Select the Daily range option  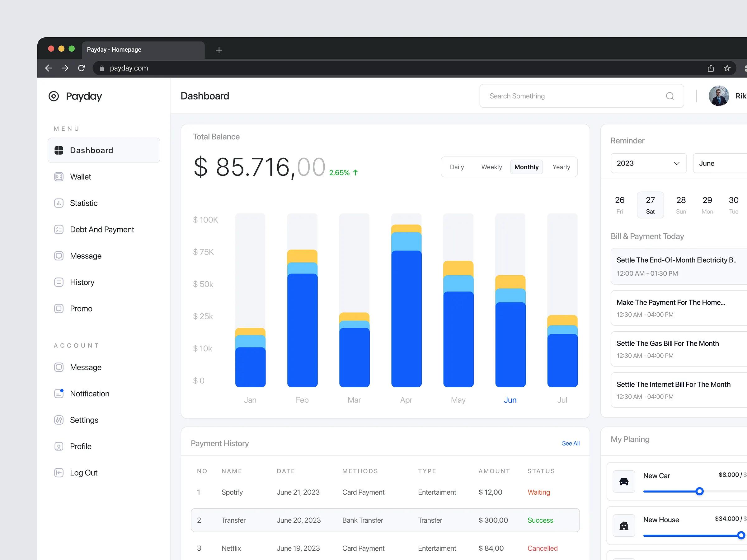pyautogui.click(x=457, y=167)
